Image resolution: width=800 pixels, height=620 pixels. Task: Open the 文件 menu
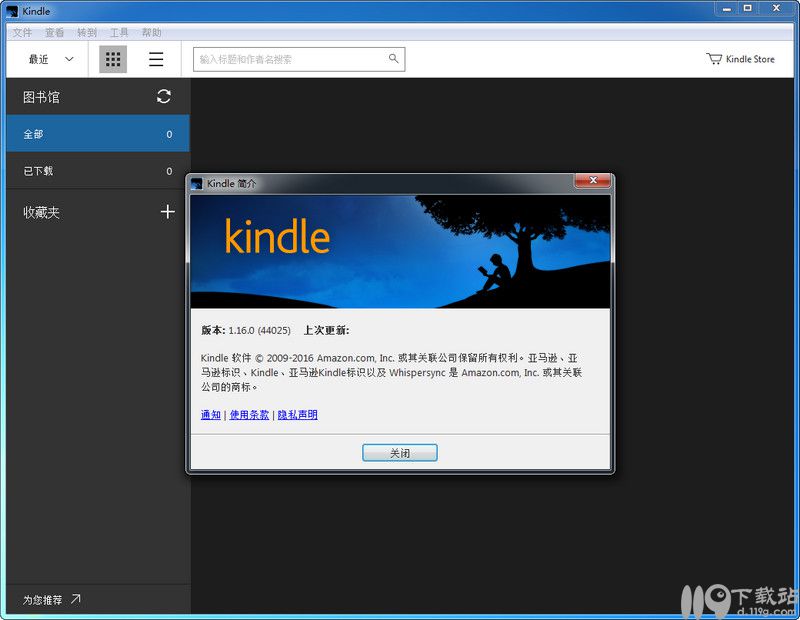coord(22,33)
